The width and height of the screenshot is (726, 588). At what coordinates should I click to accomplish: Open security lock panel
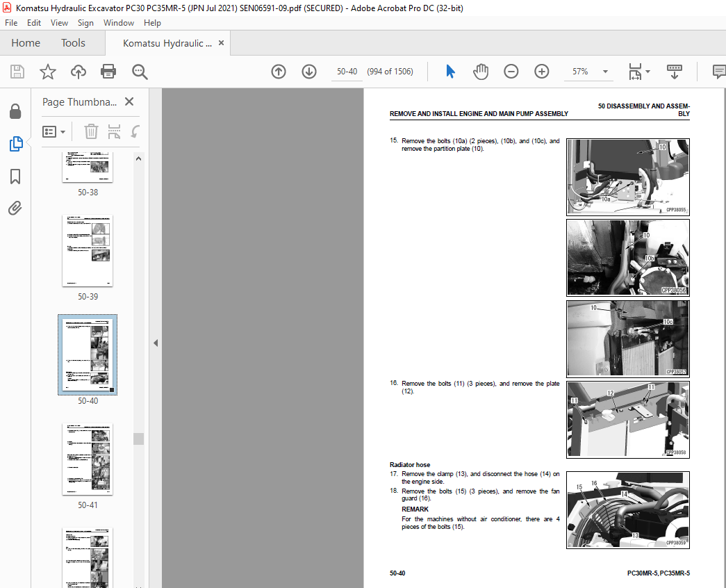[x=15, y=111]
